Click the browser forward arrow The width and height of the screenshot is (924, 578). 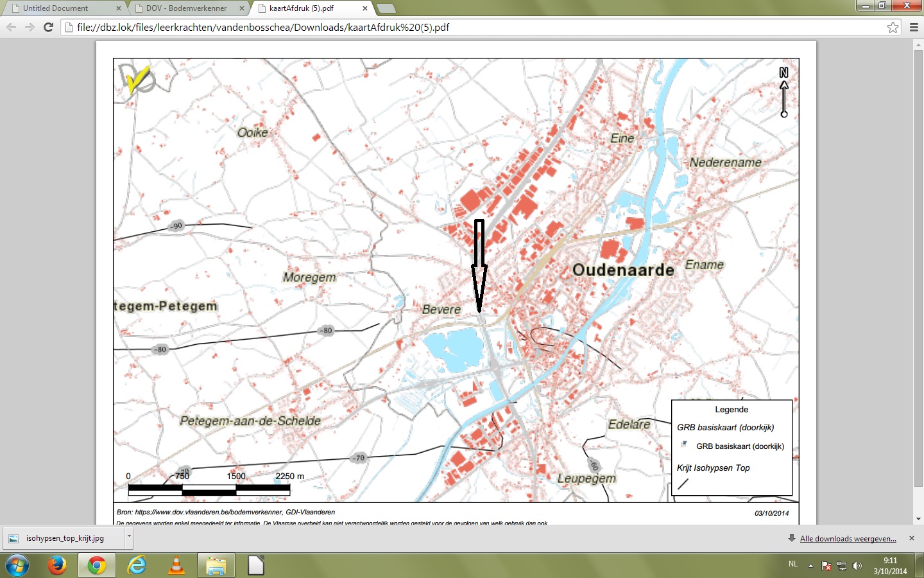tap(30, 27)
